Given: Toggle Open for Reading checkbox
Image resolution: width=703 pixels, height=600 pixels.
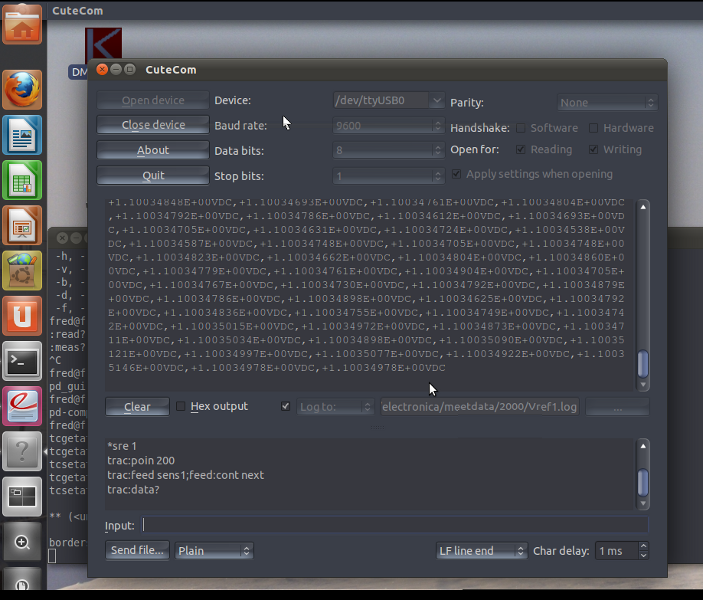Looking at the screenshot, I should coord(521,149).
